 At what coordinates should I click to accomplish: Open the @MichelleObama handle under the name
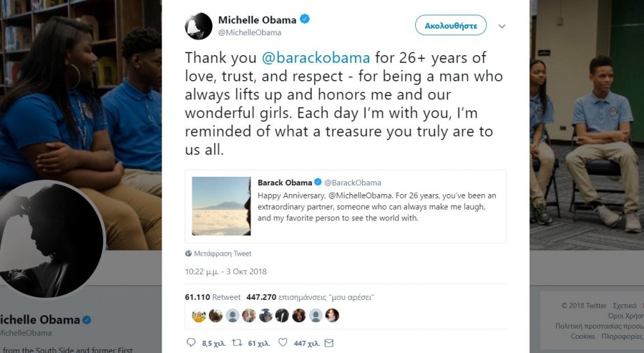[x=249, y=32]
